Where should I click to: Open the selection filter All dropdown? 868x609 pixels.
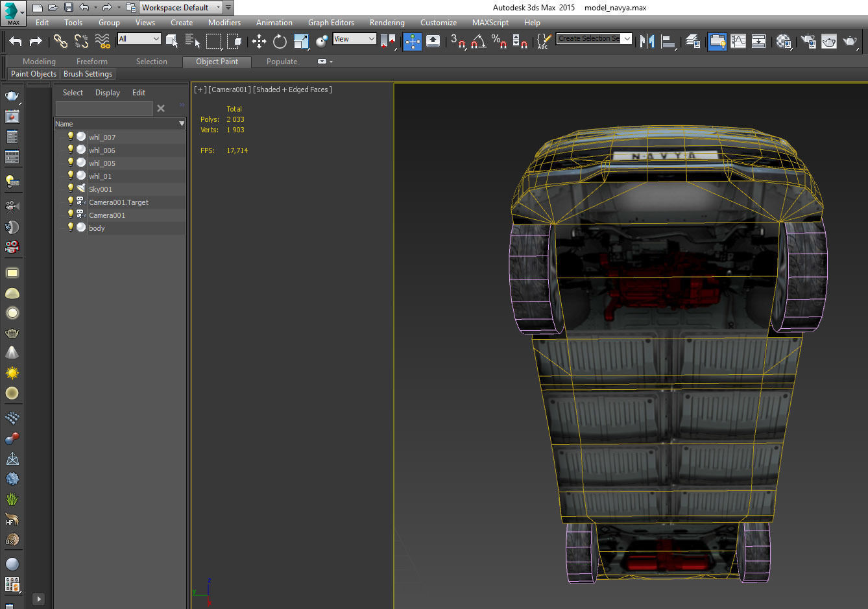(x=139, y=39)
